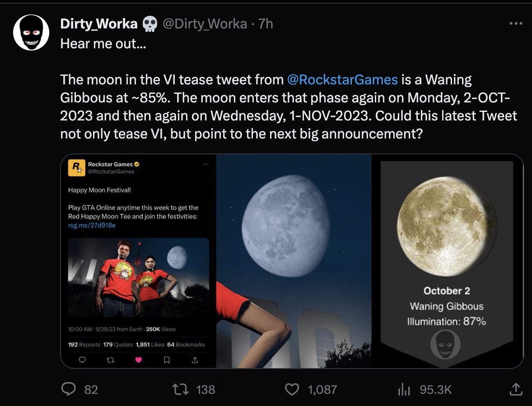Open the center blue moon image
Viewport: 532px width, 406px height.
294,261
